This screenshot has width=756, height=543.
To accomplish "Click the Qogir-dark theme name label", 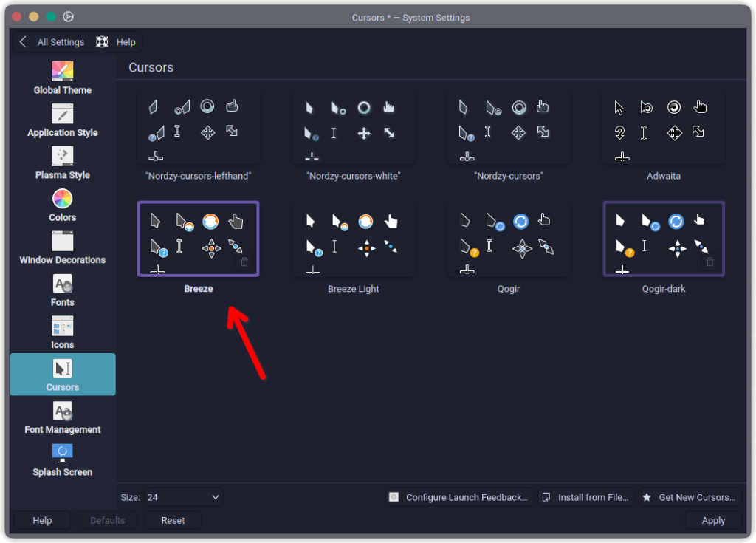I will click(x=664, y=289).
